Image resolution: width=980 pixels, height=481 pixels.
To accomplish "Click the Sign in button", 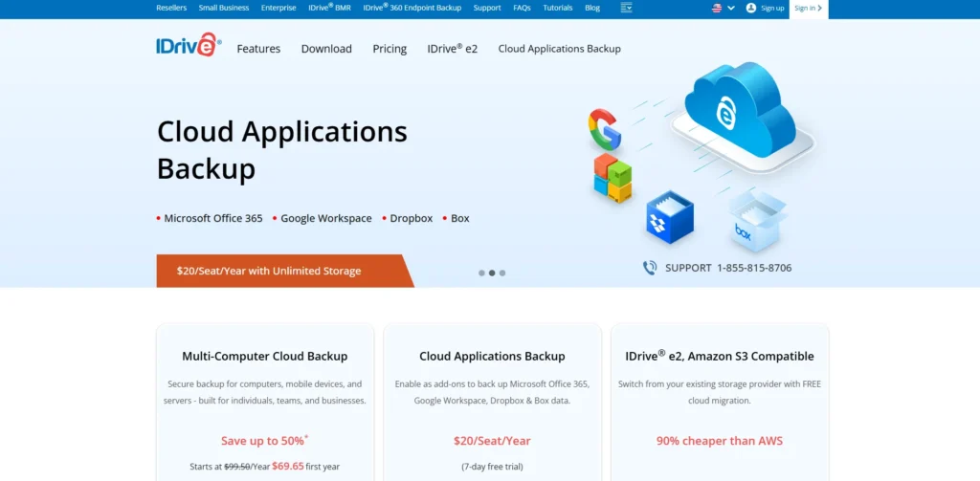I will [809, 9].
